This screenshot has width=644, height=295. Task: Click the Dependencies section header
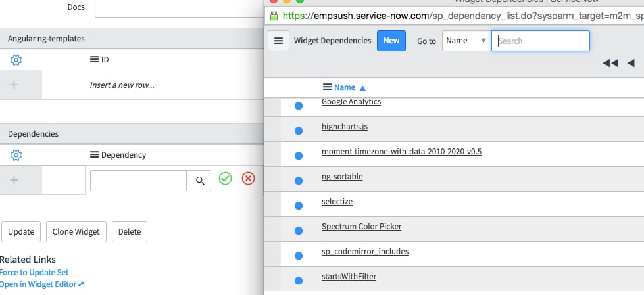click(x=132, y=134)
